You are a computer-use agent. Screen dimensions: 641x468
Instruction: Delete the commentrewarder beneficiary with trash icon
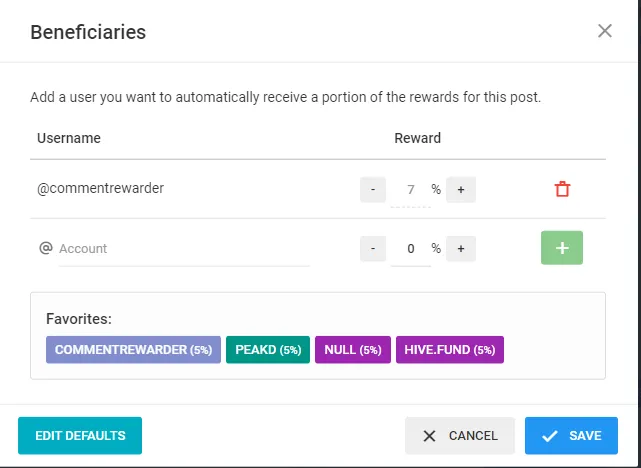(562, 189)
